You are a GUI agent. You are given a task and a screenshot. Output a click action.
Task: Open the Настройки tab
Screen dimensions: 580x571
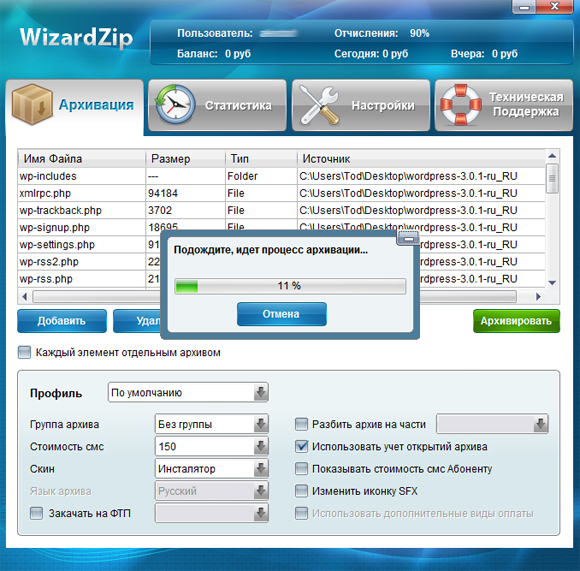coord(361,105)
